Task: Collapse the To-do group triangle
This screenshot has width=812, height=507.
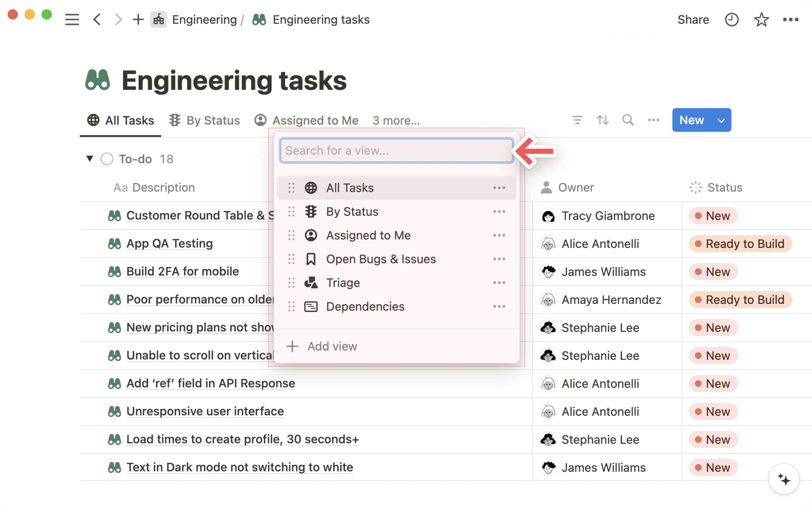Action: pyautogui.click(x=90, y=159)
